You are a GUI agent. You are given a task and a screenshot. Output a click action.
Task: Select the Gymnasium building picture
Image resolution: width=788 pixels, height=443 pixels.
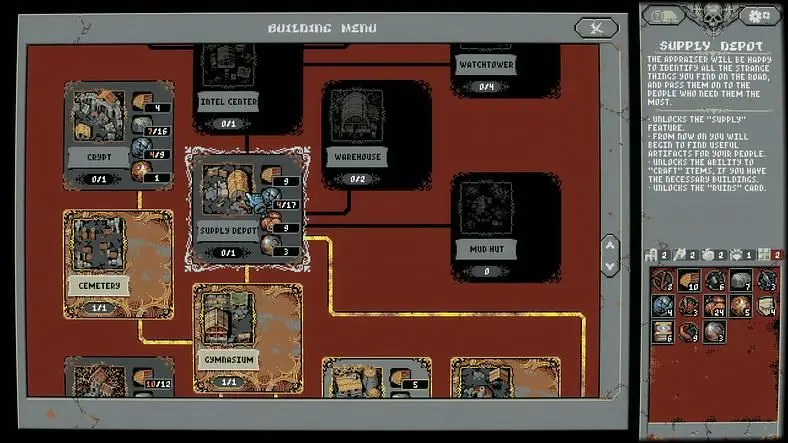(228, 319)
